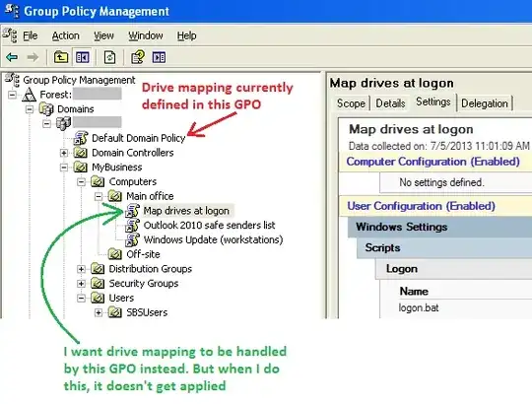
Task: Open the Help toolbar icon
Action: 138,57
